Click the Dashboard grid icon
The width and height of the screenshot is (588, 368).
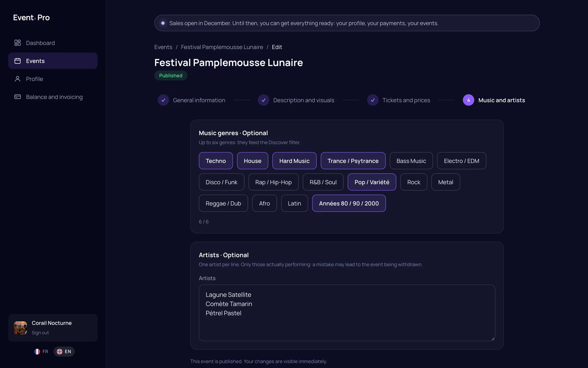point(17,43)
